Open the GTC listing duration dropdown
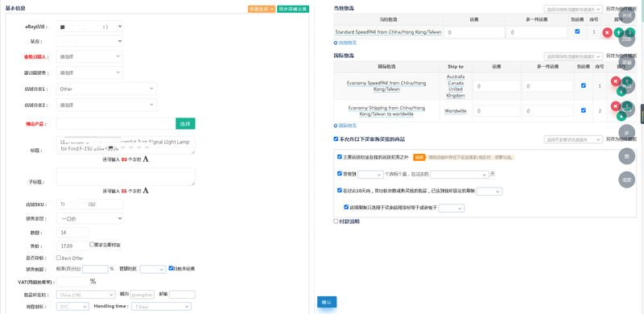 pos(72,307)
